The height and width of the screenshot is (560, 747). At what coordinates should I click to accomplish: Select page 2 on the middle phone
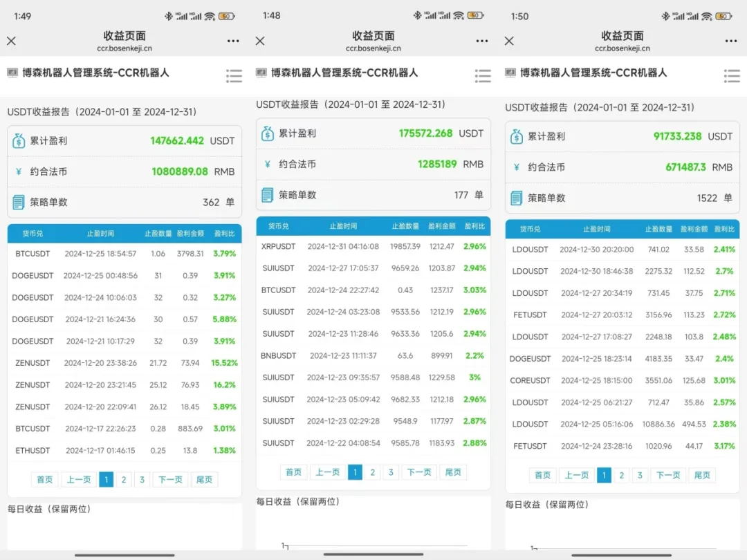point(373,472)
